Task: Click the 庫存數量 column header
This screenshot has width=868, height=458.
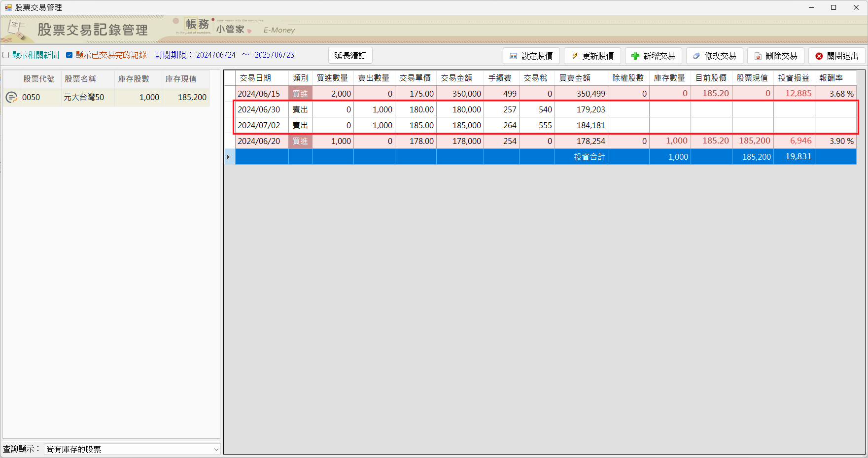Action: pos(670,78)
